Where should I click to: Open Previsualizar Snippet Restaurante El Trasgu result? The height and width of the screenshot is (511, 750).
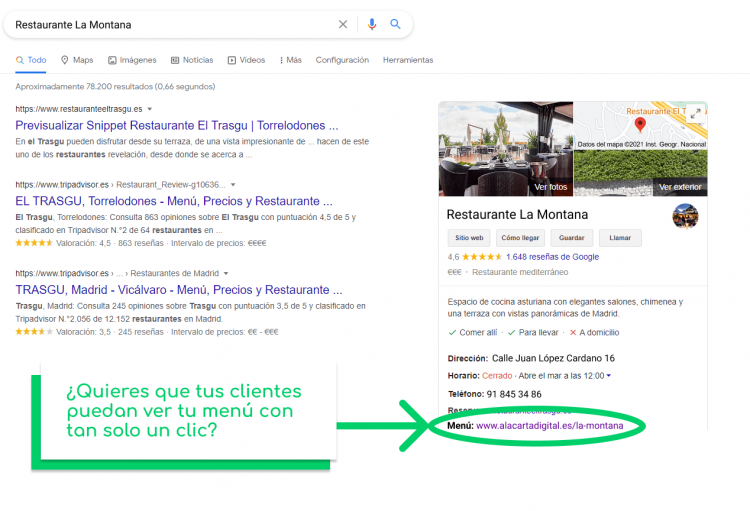coord(176,125)
